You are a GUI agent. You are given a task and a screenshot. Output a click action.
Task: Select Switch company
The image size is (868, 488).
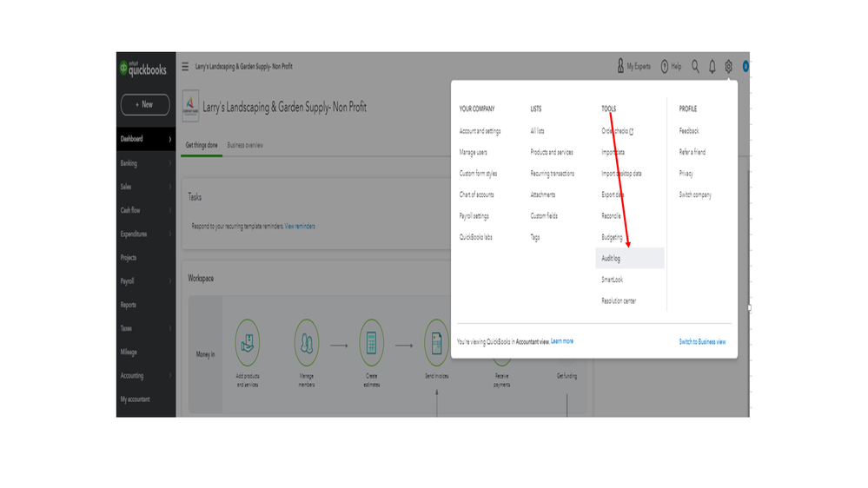(695, 195)
